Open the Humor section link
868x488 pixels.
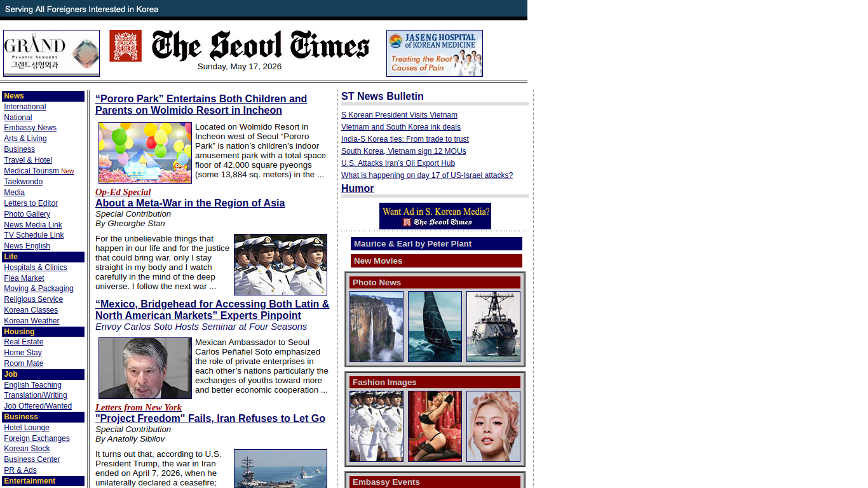358,188
